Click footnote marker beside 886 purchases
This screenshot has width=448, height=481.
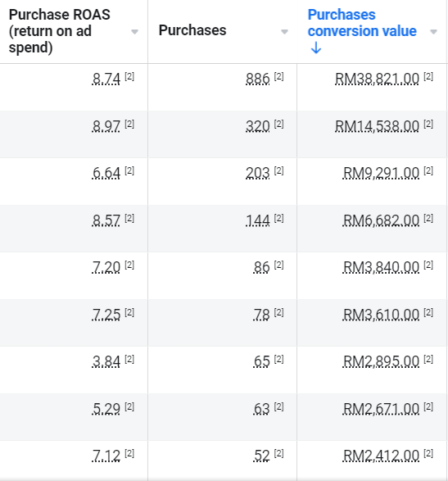(278, 76)
